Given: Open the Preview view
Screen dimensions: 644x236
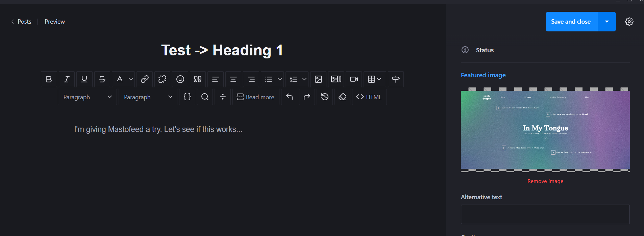Looking at the screenshot, I should [x=55, y=22].
